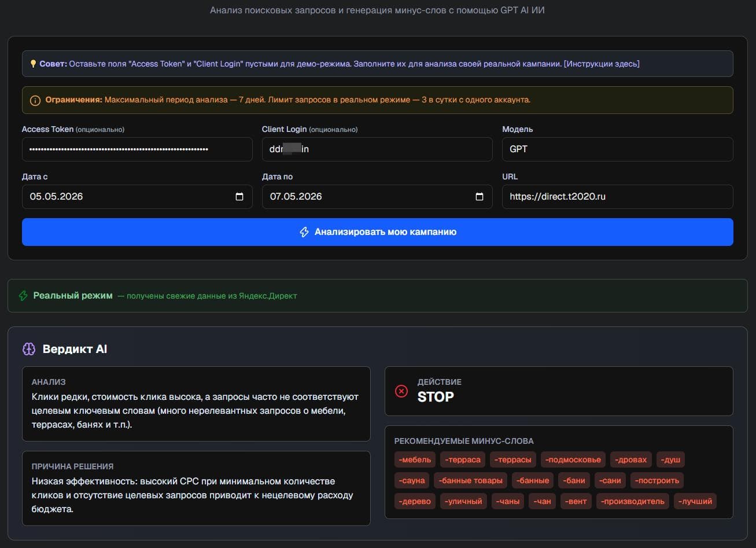Click the URL field with direct.t2020.ru
This screenshot has height=548, width=756.
click(x=617, y=197)
